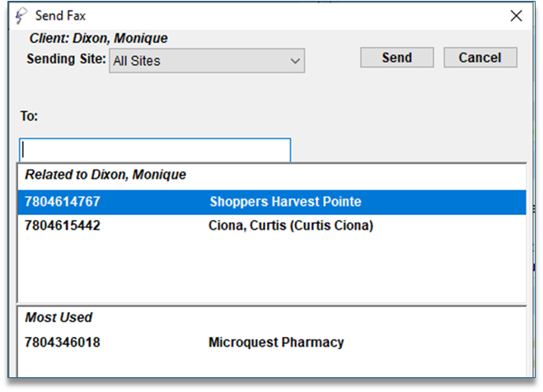543x392 pixels.
Task: Choose Ciona, Curtis (Curtis Ciona) entry
Action: click(x=291, y=226)
